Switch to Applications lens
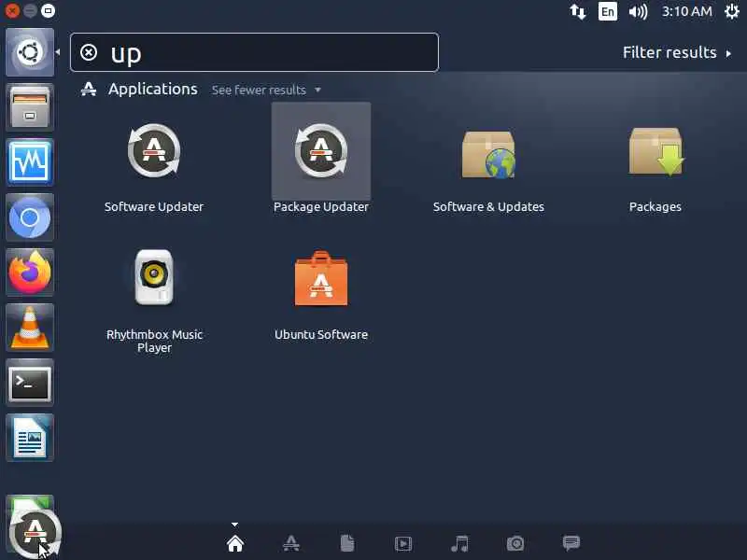Viewport: 747px width, 560px height. [x=291, y=543]
